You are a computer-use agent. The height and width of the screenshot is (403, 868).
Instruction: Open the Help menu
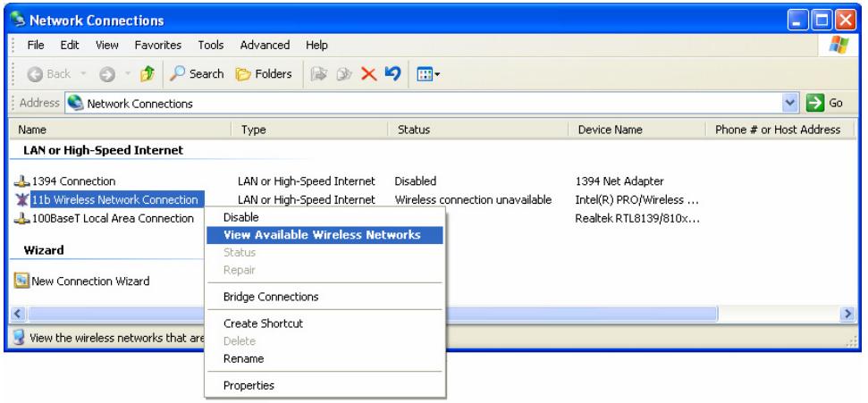(x=316, y=46)
